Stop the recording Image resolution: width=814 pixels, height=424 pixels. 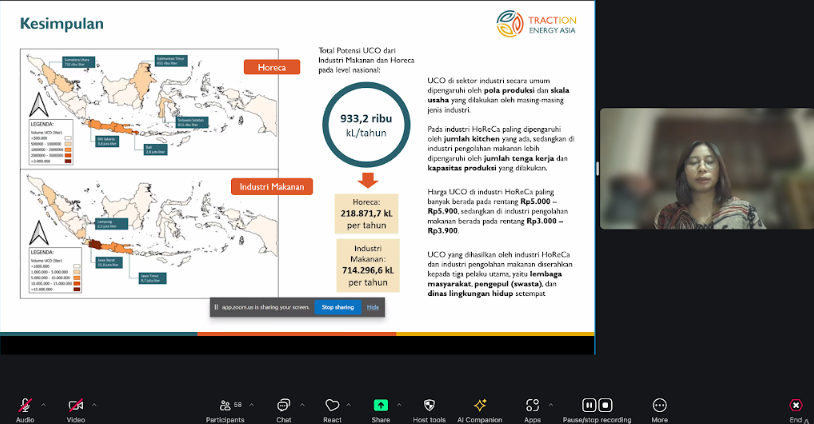click(x=605, y=405)
